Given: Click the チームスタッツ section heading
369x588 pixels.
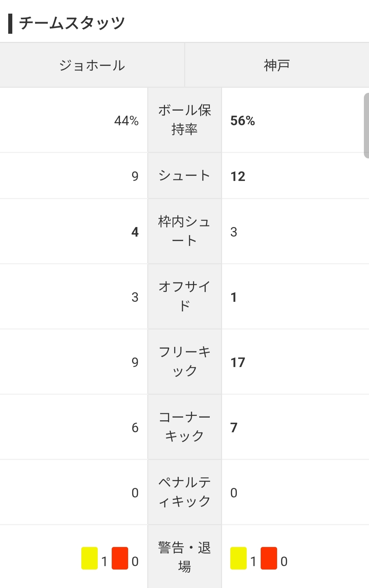Looking at the screenshot, I should pos(72,23).
